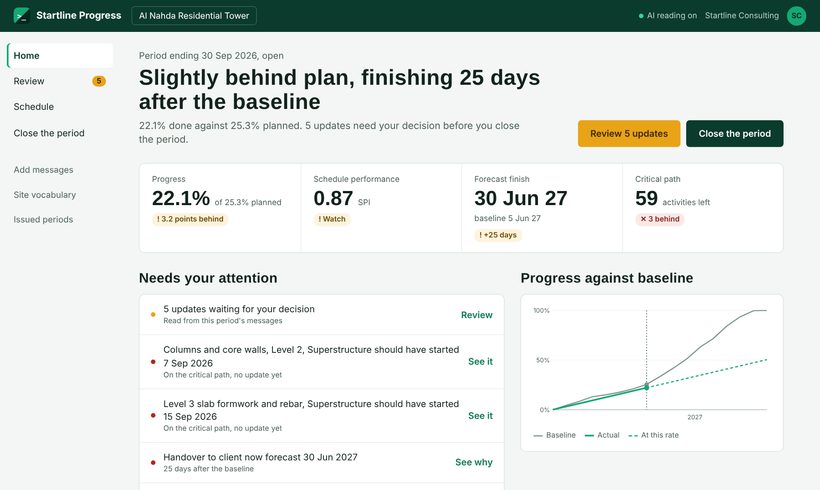The height and width of the screenshot is (490, 820).
Task: Click the AI reading on indicator
Action: click(668, 16)
